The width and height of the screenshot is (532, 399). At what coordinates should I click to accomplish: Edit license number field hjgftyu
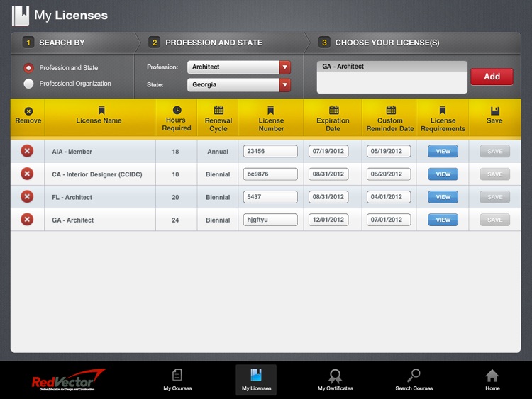pyautogui.click(x=270, y=220)
